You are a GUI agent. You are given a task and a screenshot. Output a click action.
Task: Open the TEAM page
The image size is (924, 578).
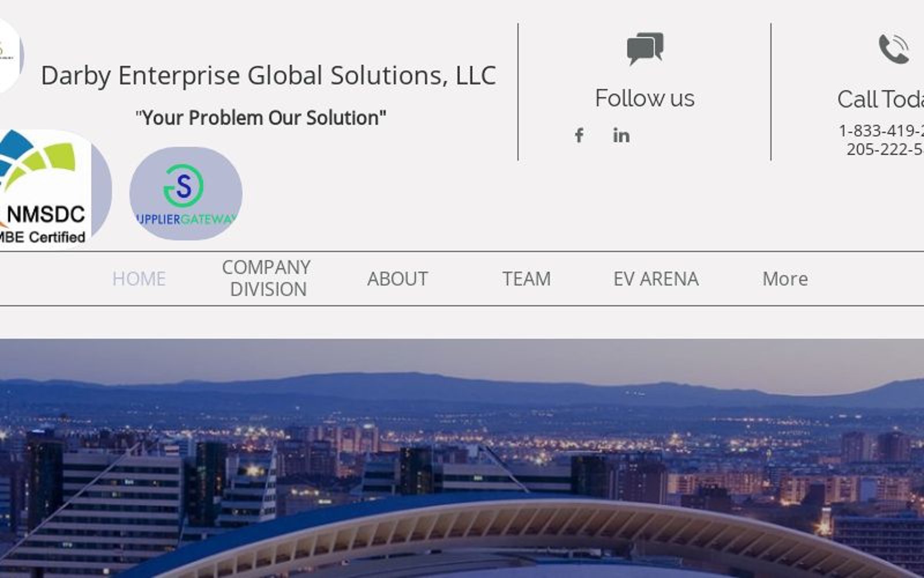click(526, 279)
